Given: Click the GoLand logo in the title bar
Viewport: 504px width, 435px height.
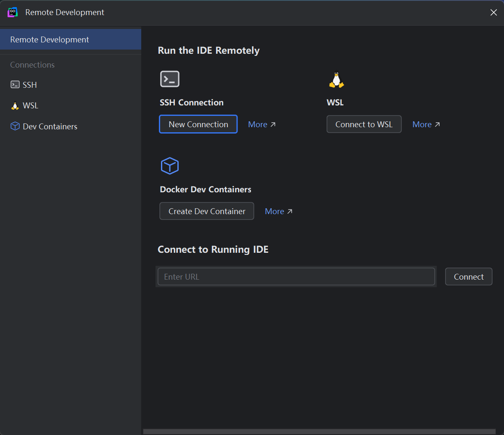Looking at the screenshot, I should point(13,13).
